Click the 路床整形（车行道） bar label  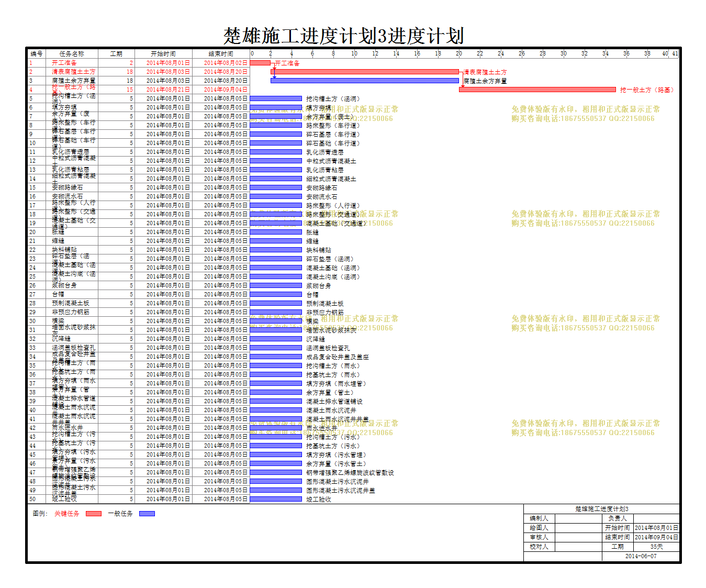pyautogui.click(x=333, y=126)
